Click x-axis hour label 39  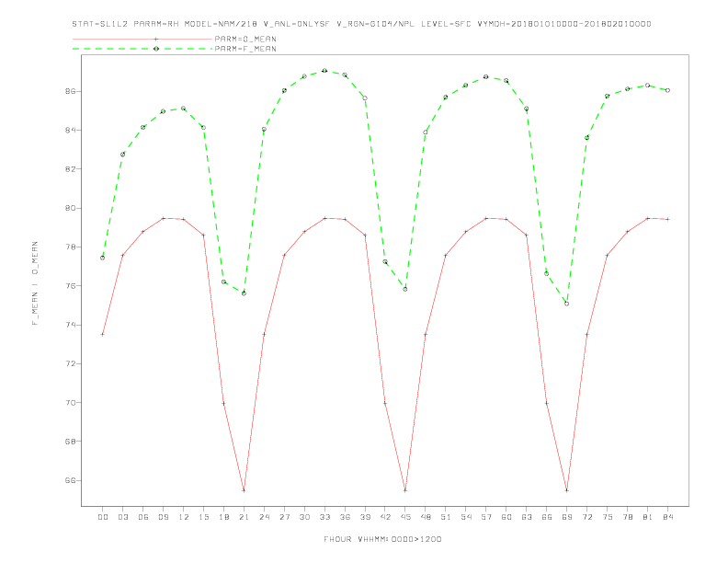(366, 517)
